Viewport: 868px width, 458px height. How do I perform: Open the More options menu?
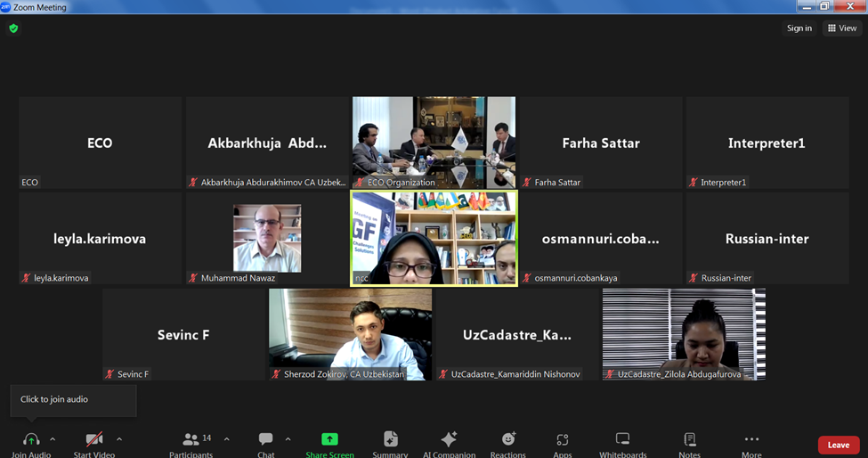tap(751, 439)
